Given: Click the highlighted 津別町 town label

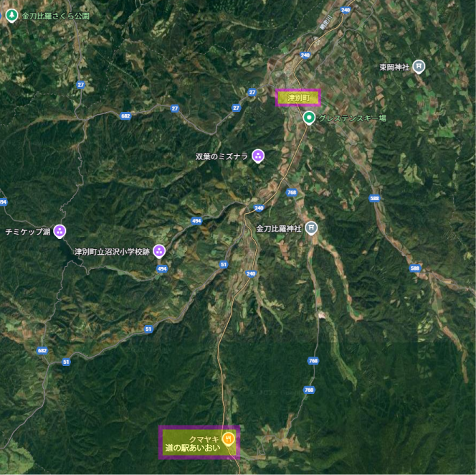Looking at the screenshot, I should (298, 98).
